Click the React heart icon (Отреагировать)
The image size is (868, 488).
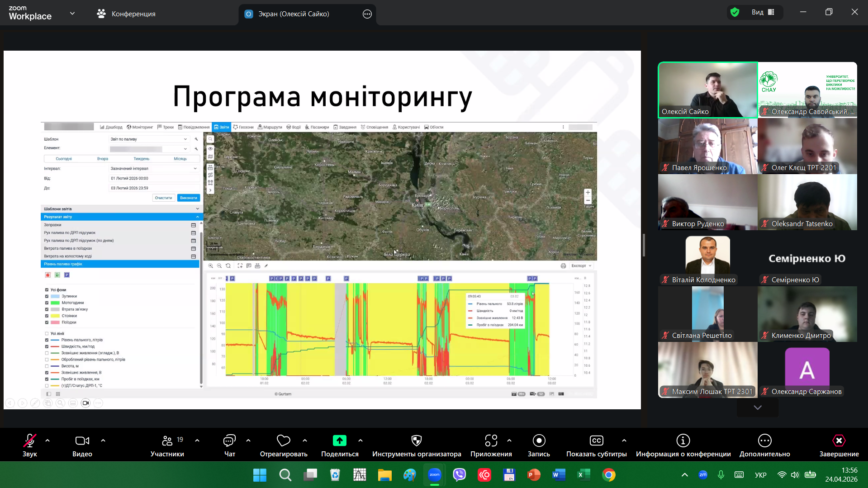click(283, 441)
